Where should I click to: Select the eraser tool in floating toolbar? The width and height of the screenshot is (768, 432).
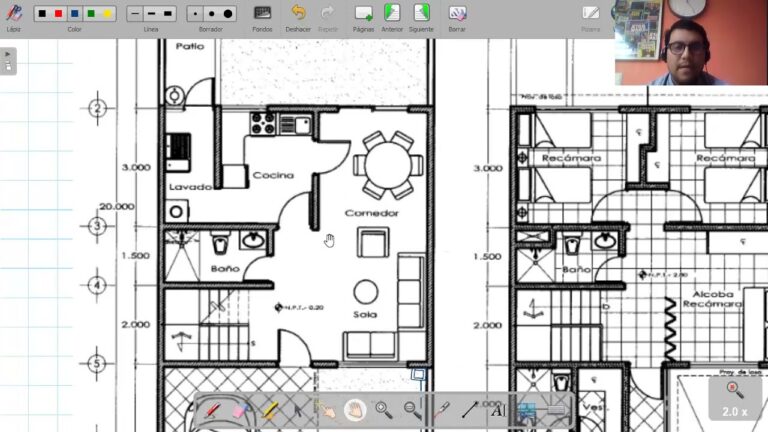coord(240,410)
